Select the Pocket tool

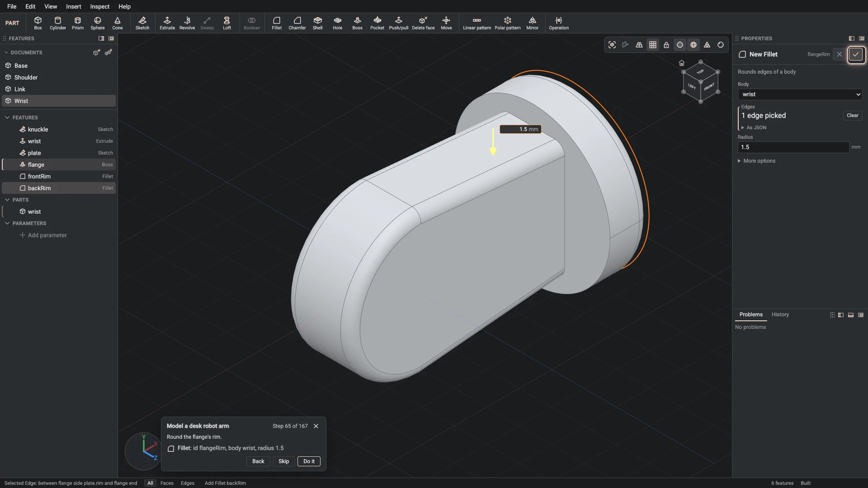377,23
